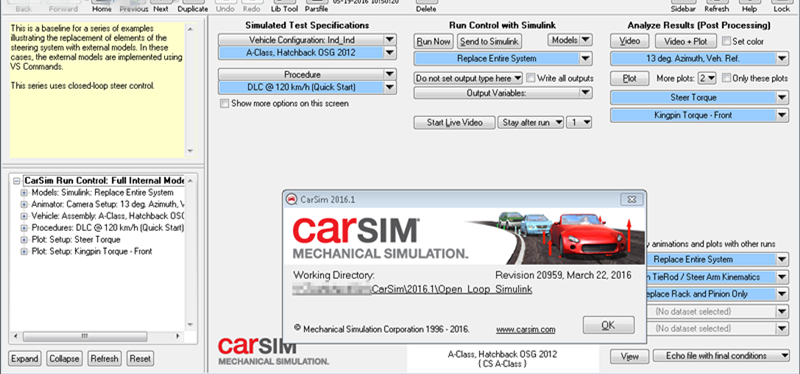This screenshot has height=374, width=800.
Task: Open the 13 deg. Azimuth, Veh. Ref. dropdown
Action: click(x=783, y=59)
